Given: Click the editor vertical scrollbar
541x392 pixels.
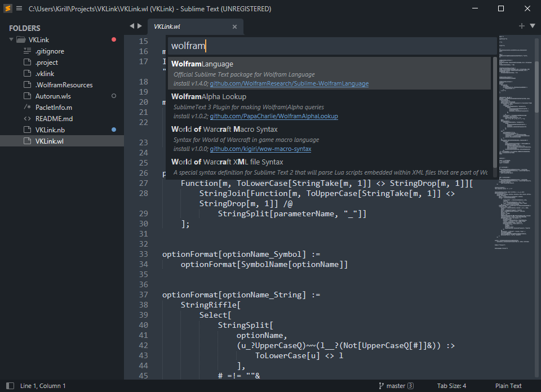Looking at the screenshot, I should tap(537, 87).
